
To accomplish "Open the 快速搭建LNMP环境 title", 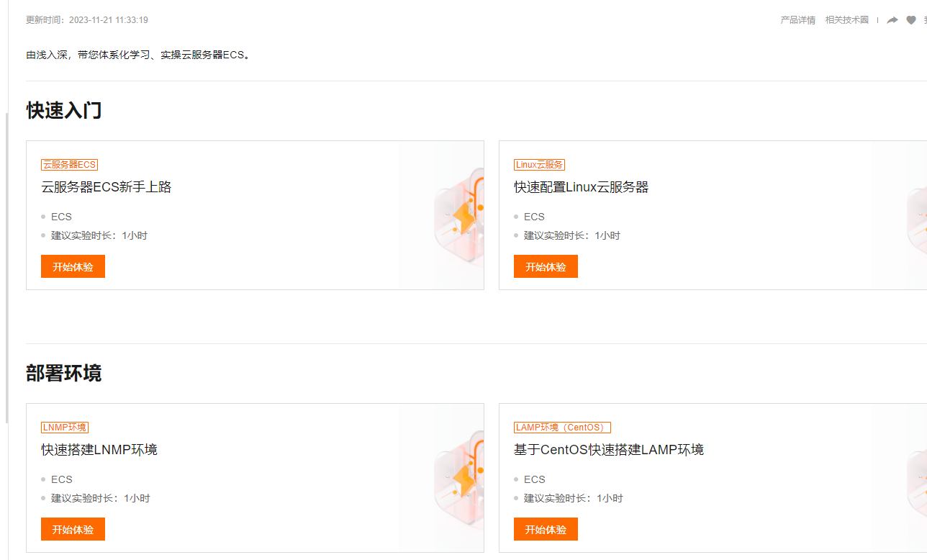I will tap(99, 450).
